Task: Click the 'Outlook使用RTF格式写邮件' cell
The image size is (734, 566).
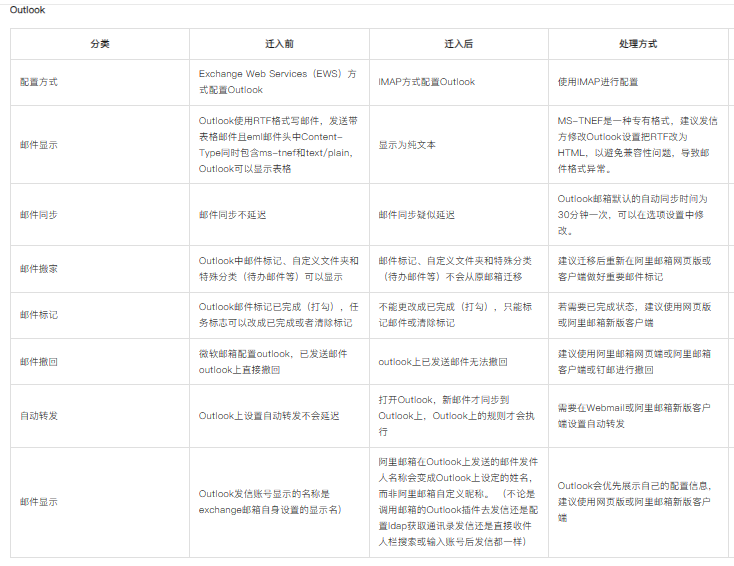Action: 278,145
